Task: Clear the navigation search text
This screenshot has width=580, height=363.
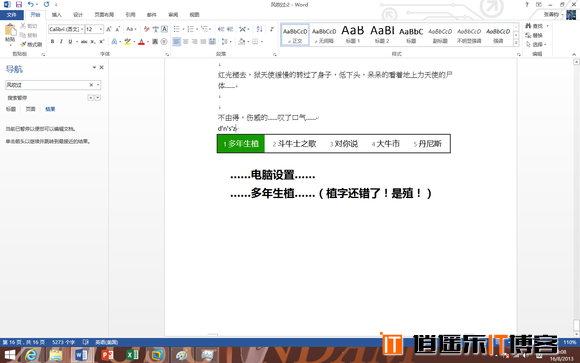Action: coord(91,85)
